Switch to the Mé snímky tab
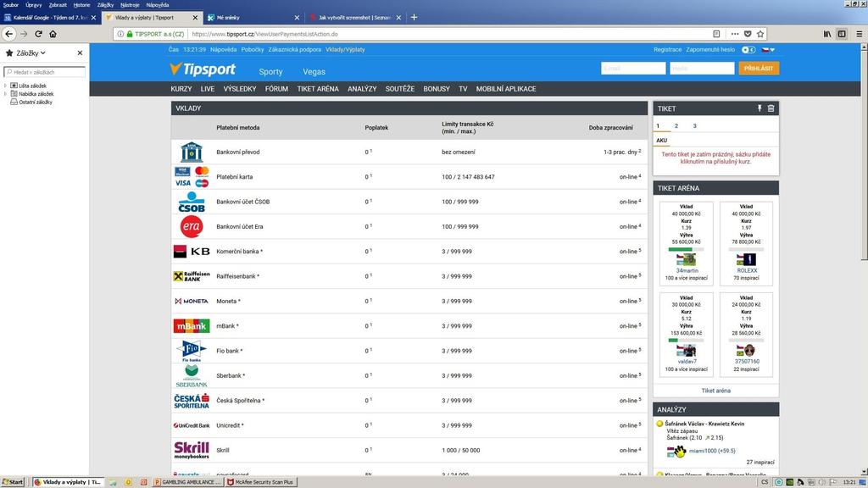The image size is (868, 488). click(253, 18)
